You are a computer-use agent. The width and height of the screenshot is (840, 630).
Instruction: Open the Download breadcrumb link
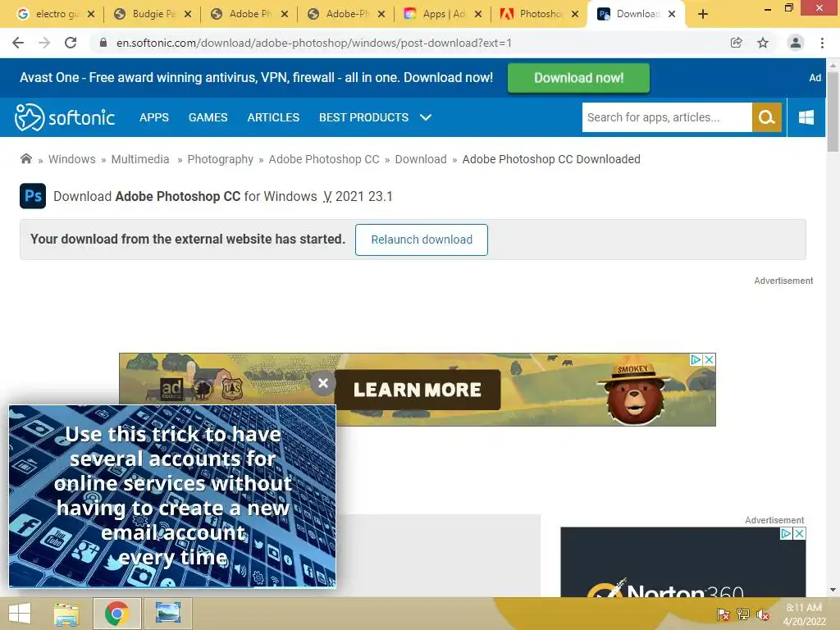(x=421, y=159)
